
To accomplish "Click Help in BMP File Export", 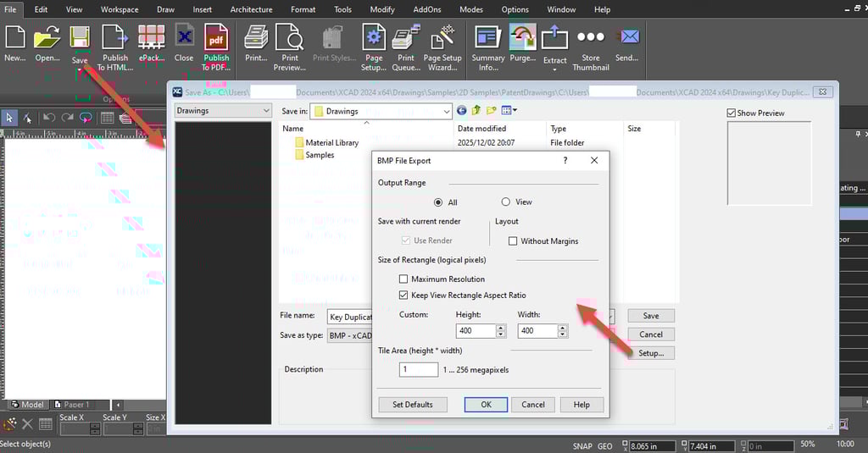I will point(581,405).
